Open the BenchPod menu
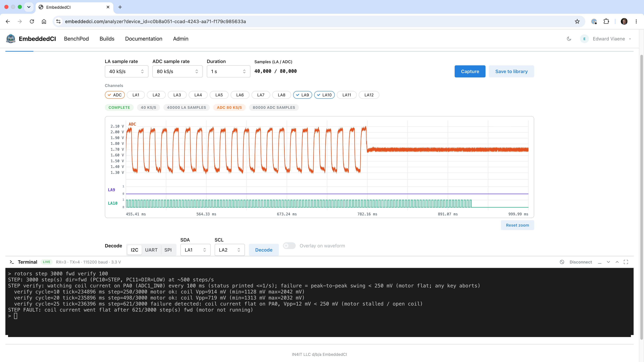This screenshot has height=362, width=644. tap(76, 39)
